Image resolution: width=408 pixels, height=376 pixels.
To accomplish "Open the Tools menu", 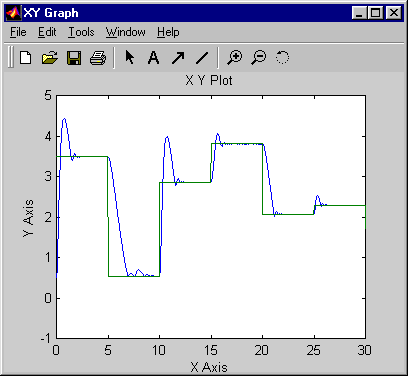I will pyautogui.click(x=81, y=32).
